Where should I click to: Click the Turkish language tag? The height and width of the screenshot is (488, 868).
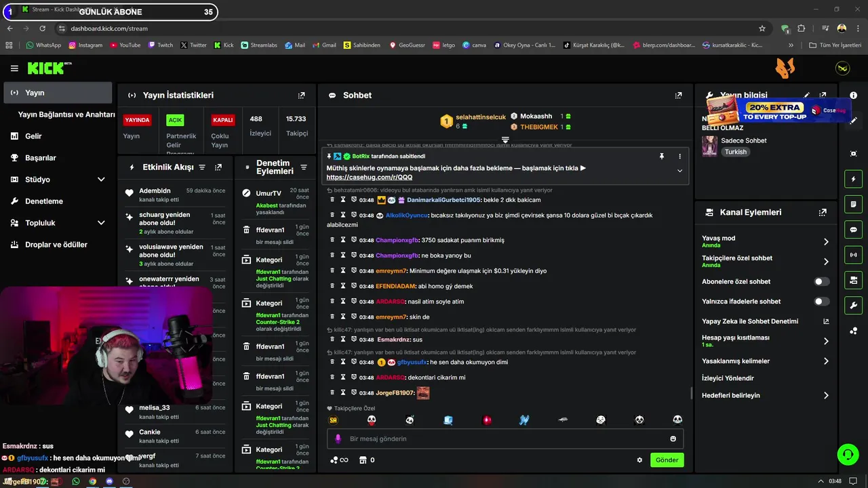[x=735, y=152]
